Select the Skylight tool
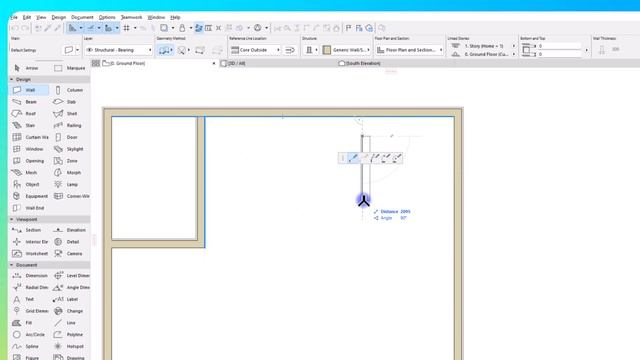This screenshot has height=360, width=640. point(70,149)
